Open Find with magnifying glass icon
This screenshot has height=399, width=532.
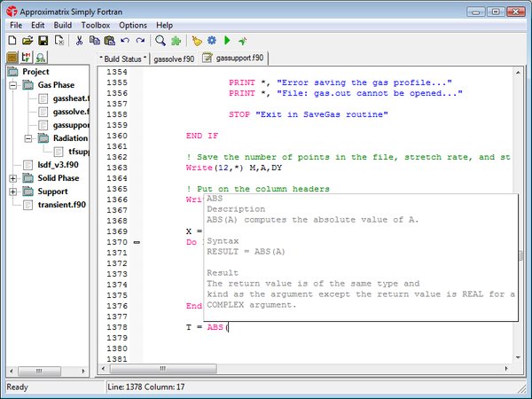[x=160, y=41]
